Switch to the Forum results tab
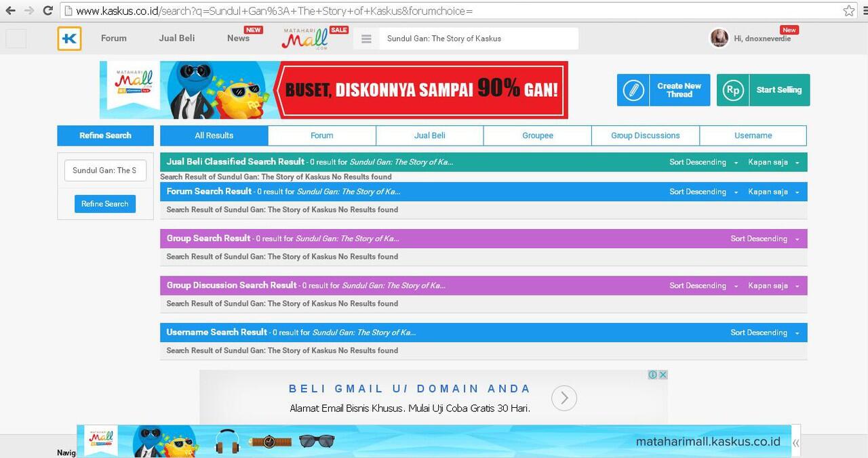Screen dimensions: 868x458 coord(322,136)
